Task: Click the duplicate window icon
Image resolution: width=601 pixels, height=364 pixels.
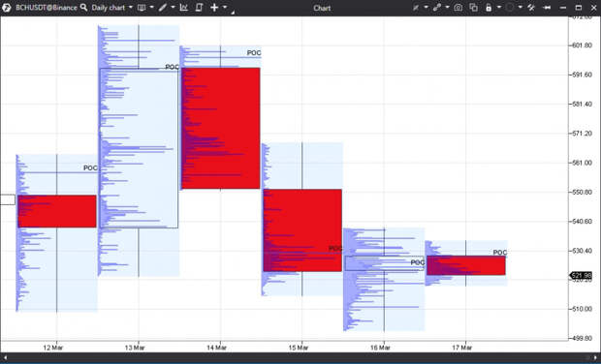Action: [474, 8]
